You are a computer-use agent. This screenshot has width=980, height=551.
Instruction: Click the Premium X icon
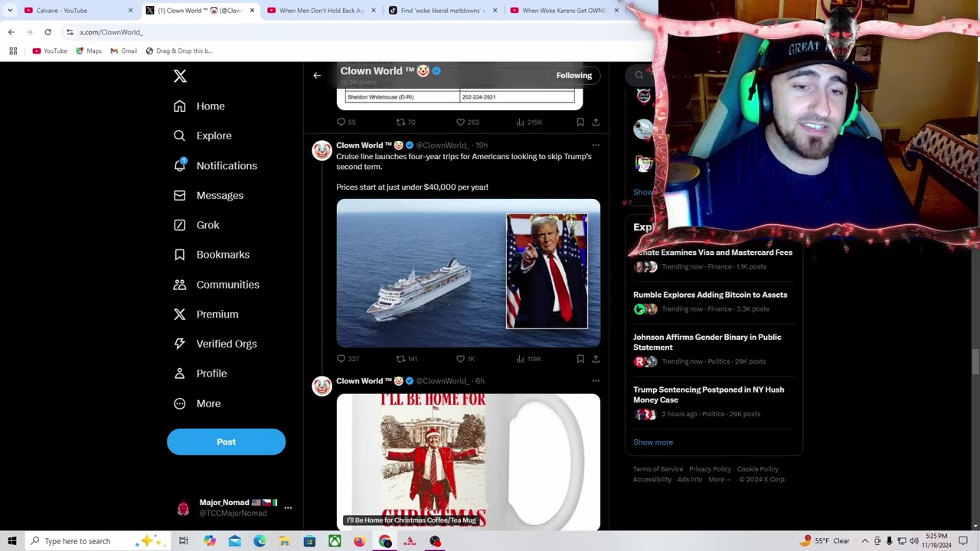coord(180,315)
